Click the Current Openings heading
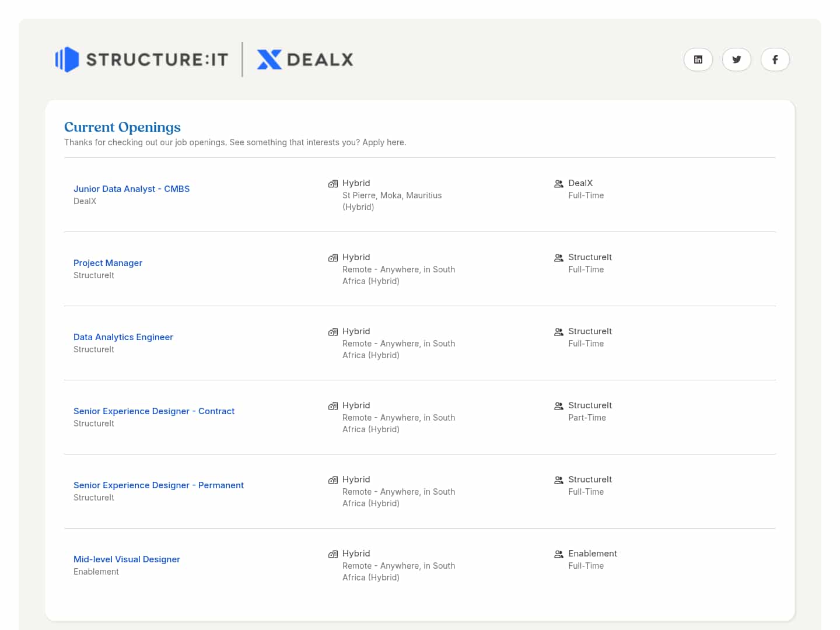 [123, 127]
